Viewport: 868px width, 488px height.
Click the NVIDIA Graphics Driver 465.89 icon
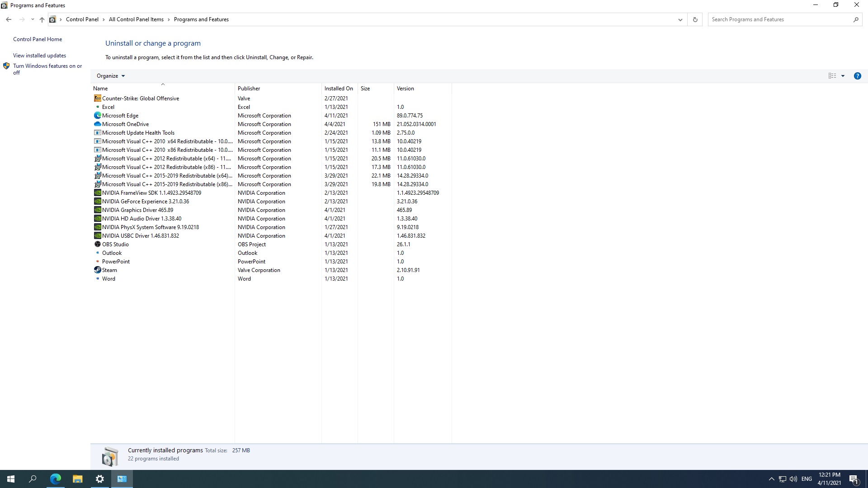coord(97,210)
